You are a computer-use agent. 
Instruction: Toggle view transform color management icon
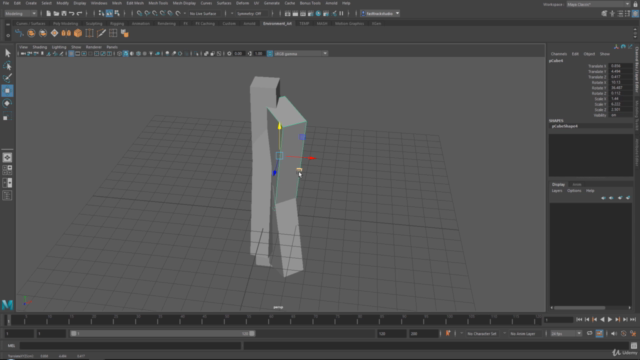pyautogui.click(x=270, y=53)
